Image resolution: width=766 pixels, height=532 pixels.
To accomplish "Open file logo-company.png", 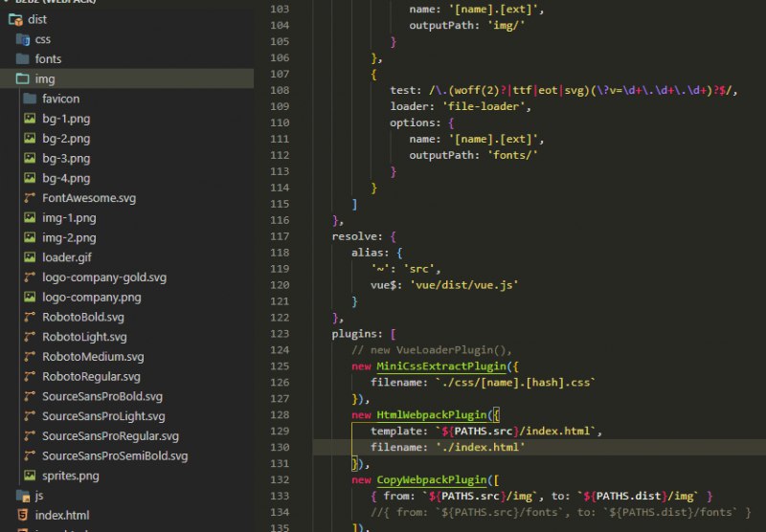I will (91, 298).
